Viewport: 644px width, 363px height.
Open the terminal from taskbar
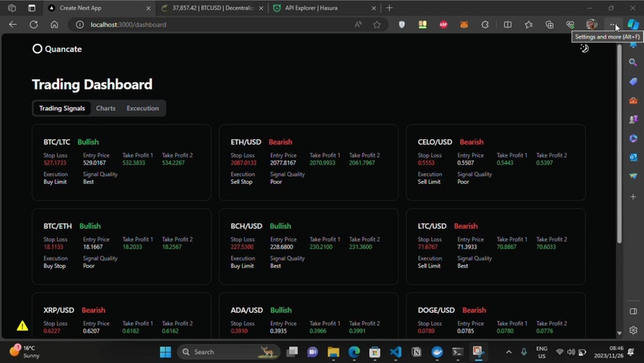click(x=458, y=352)
